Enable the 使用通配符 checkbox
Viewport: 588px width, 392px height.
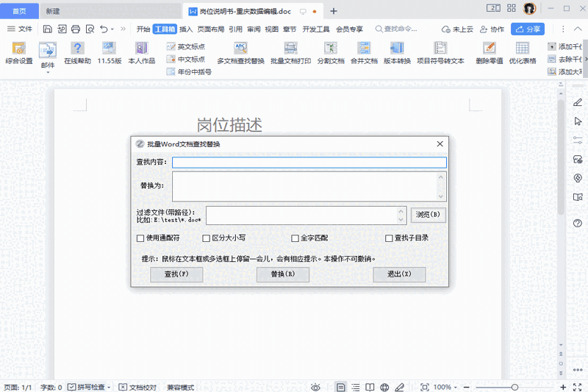click(x=140, y=238)
